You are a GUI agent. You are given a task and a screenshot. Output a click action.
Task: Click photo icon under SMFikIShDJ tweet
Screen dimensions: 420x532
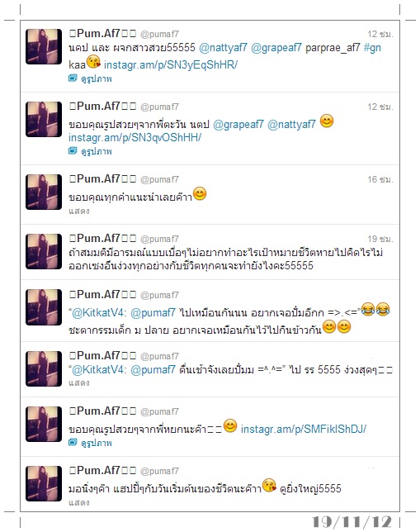coord(73,443)
